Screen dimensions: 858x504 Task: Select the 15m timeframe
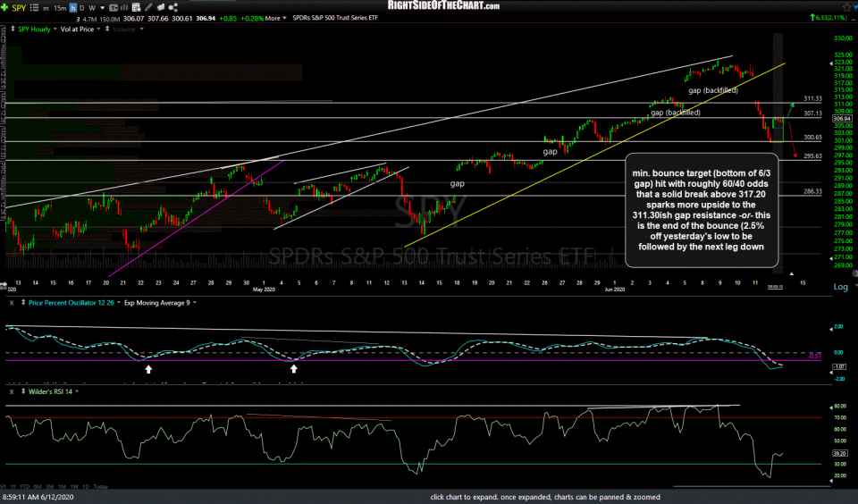point(60,8)
